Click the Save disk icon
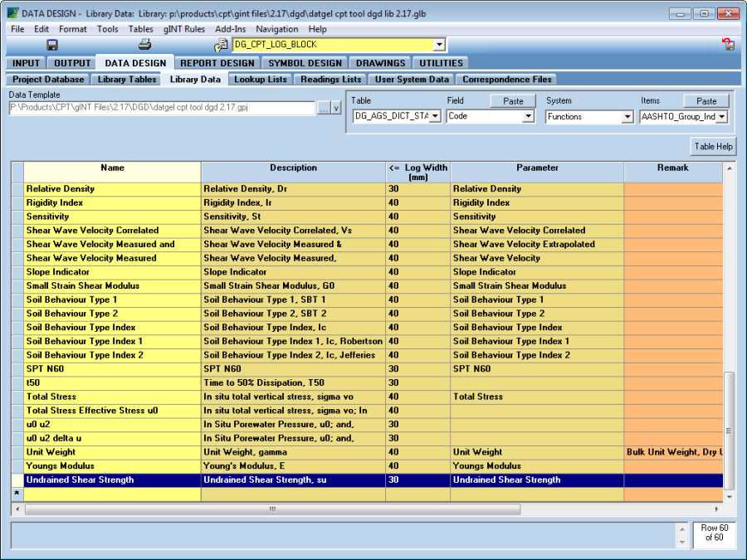 (52, 45)
